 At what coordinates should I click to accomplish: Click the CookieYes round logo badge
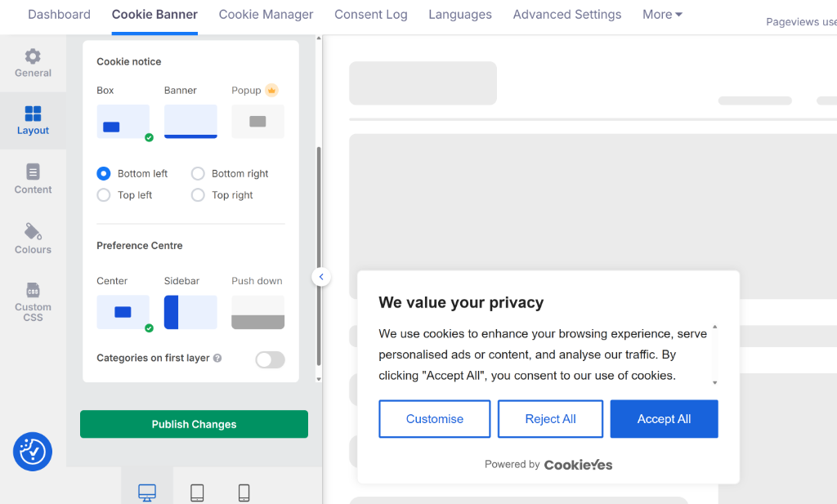[x=33, y=452]
